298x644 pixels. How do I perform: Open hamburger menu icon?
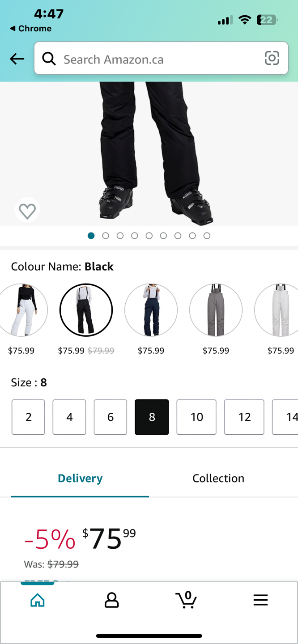(x=260, y=600)
